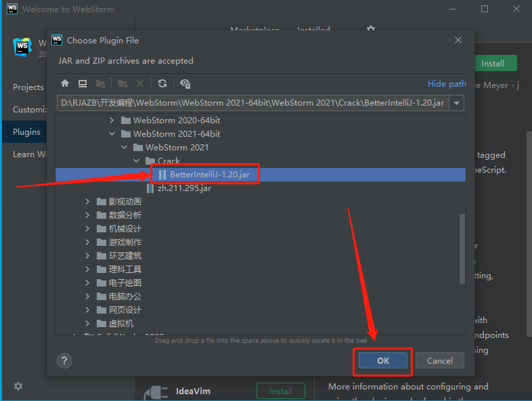Image resolution: width=532 pixels, height=401 pixels.
Task: Select the WebStorm 2021 folder row
Action: pos(260,148)
